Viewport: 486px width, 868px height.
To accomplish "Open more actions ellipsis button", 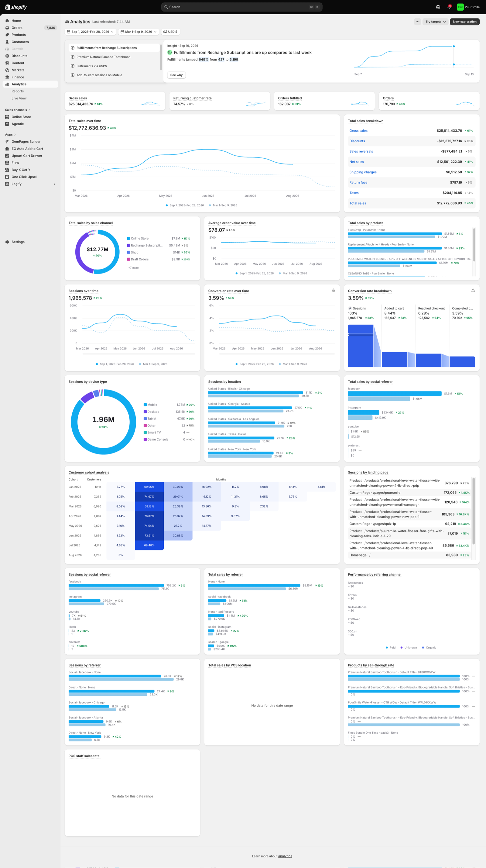I will (417, 22).
